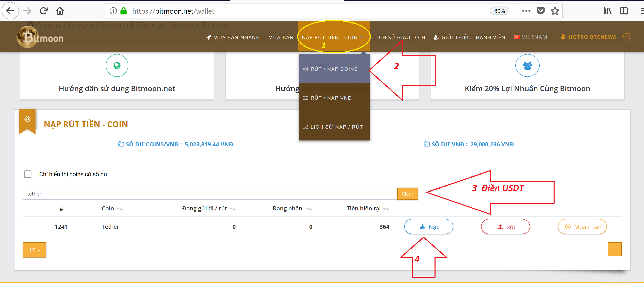The width and height of the screenshot is (644, 283).
Task: Open the Library bookshelf icon
Action: coord(607,11)
